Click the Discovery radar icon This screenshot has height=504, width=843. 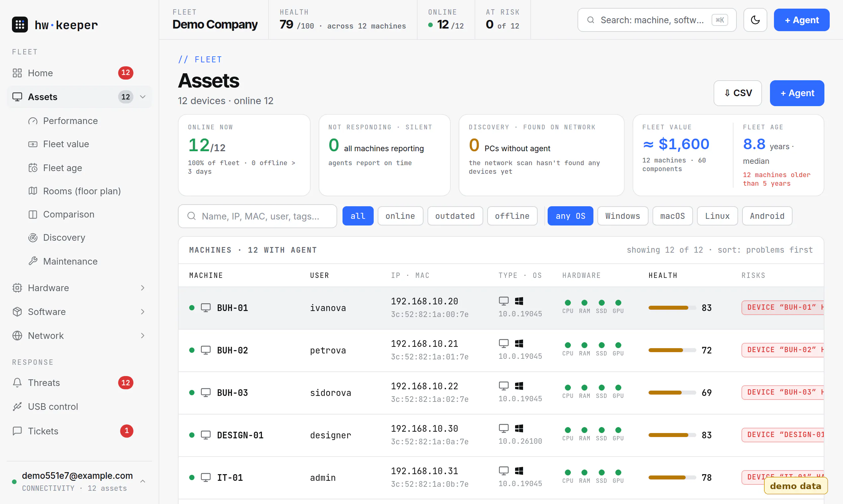33,237
